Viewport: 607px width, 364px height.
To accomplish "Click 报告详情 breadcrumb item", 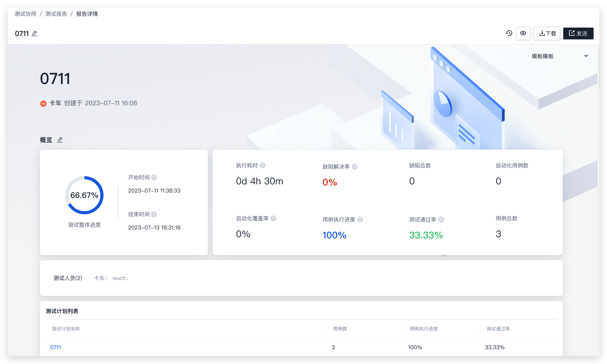I will [87, 14].
